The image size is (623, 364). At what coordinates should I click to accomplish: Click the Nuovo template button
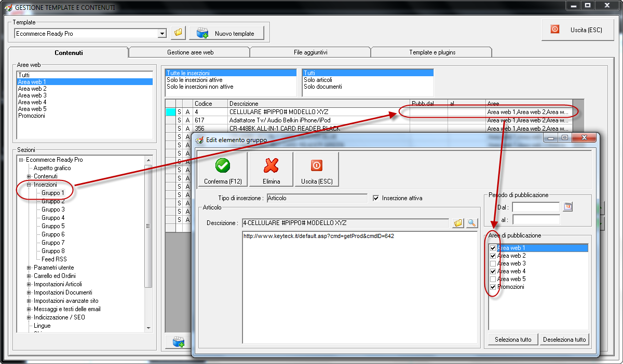pyautogui.click(x=226, y=33)
